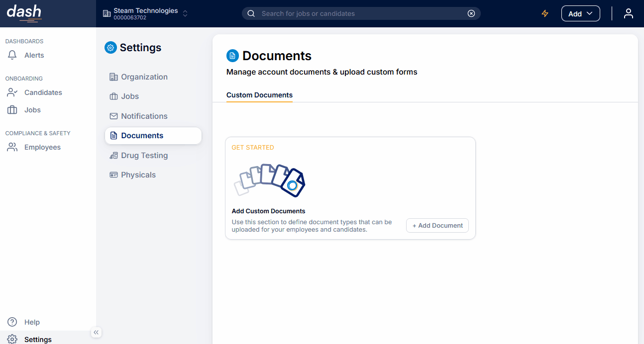644x344 pixels.
Task: Click the dash logo
Action: pyautogui.click(x=23, y=13)
